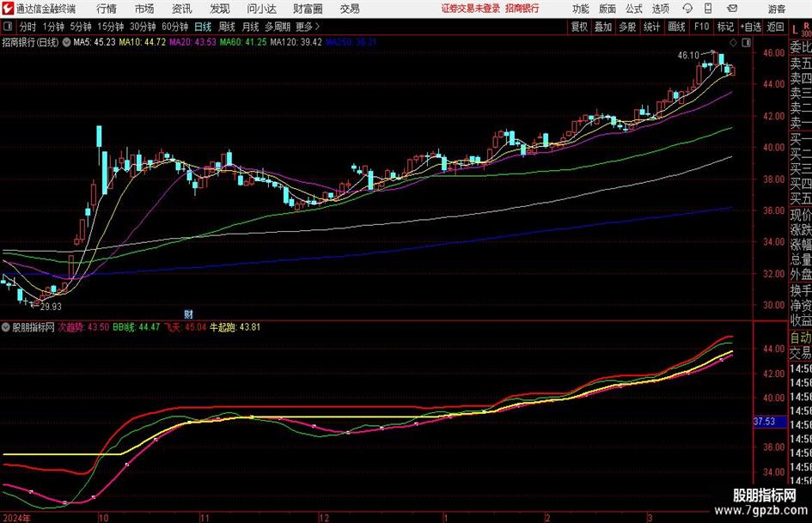Image resolution: width=812 pixels, height=523 pixels.
Task: Toggle the left panel layout icon
Action: [x=8, y=27]
